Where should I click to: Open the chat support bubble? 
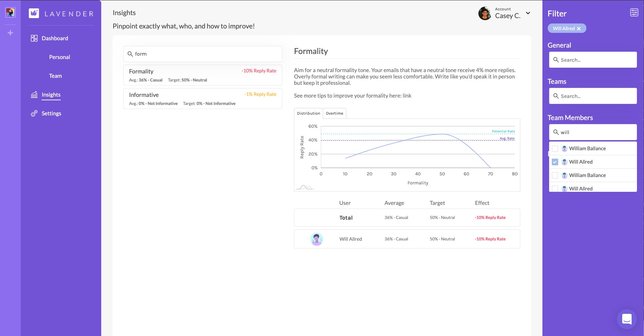point(627,319)
